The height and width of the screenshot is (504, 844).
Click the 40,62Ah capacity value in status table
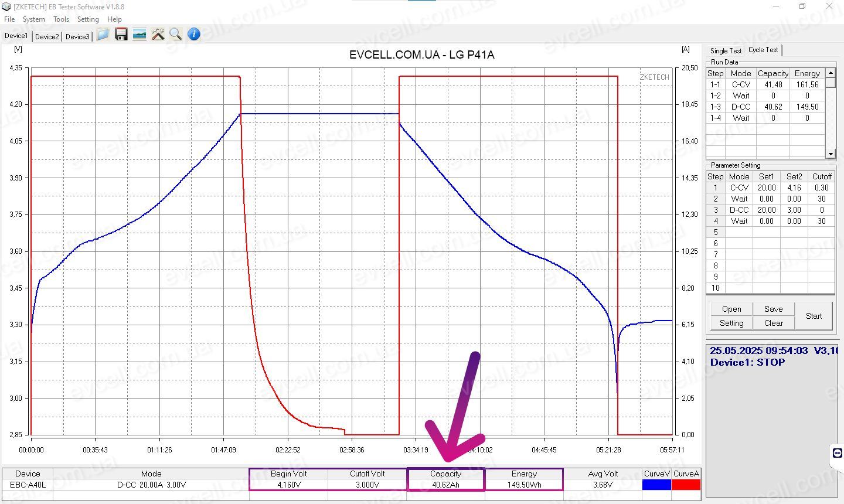tap(446, 485)
